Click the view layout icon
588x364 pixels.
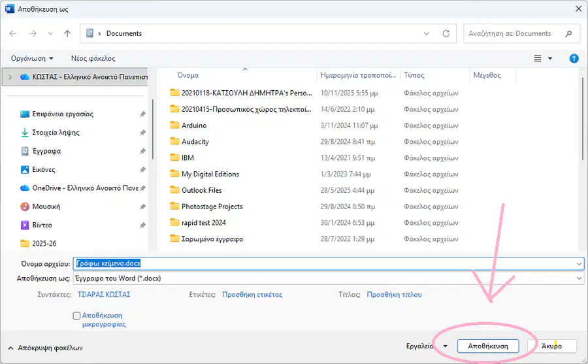[x=538, y=58]
